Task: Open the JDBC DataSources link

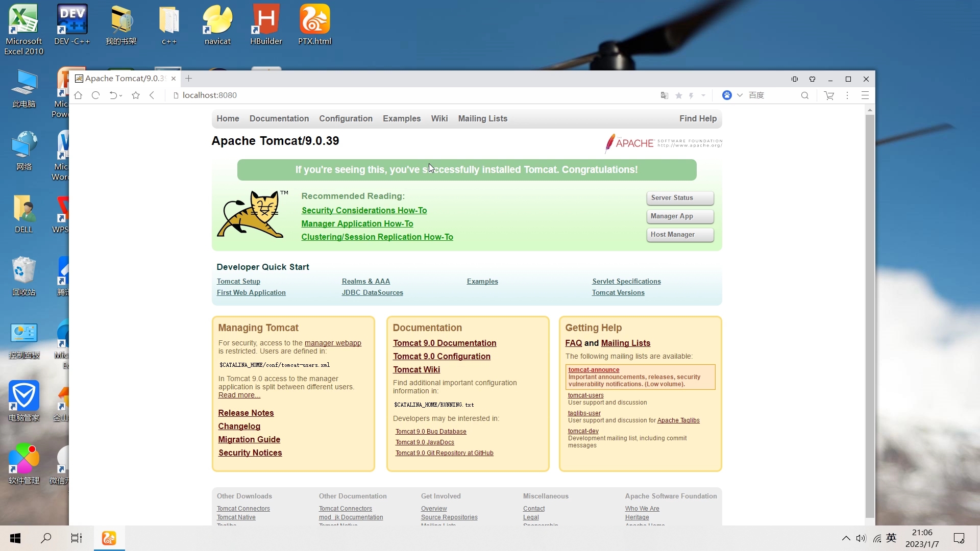Action: point(373,293)
